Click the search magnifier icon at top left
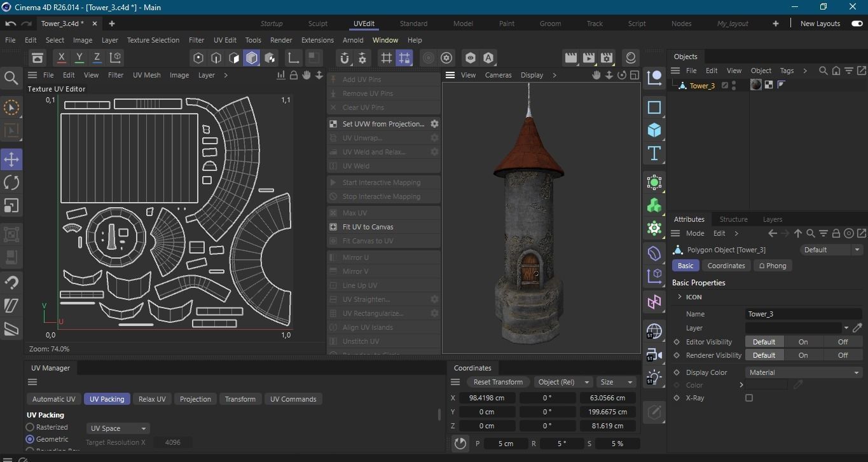 [x=11, y=78]
